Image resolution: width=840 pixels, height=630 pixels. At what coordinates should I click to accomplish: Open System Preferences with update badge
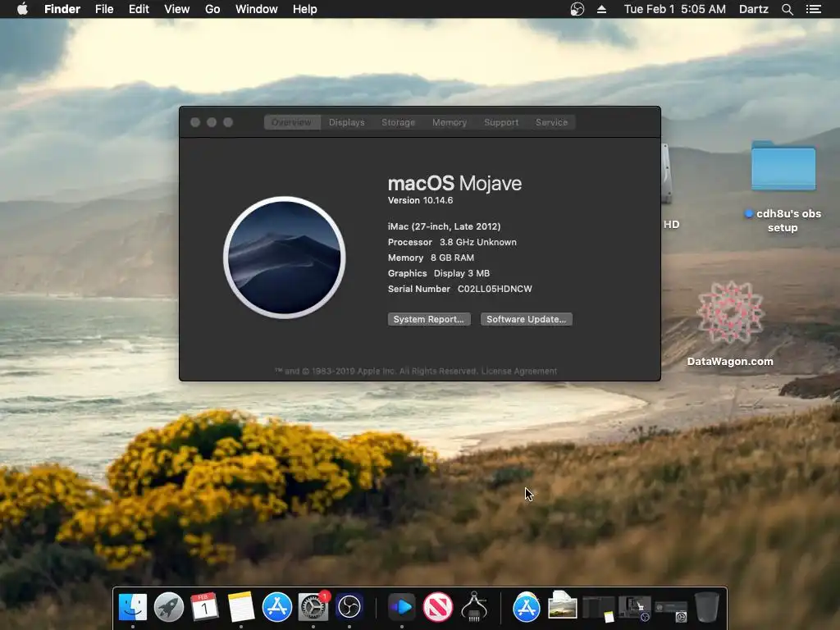tap(313, 607)
